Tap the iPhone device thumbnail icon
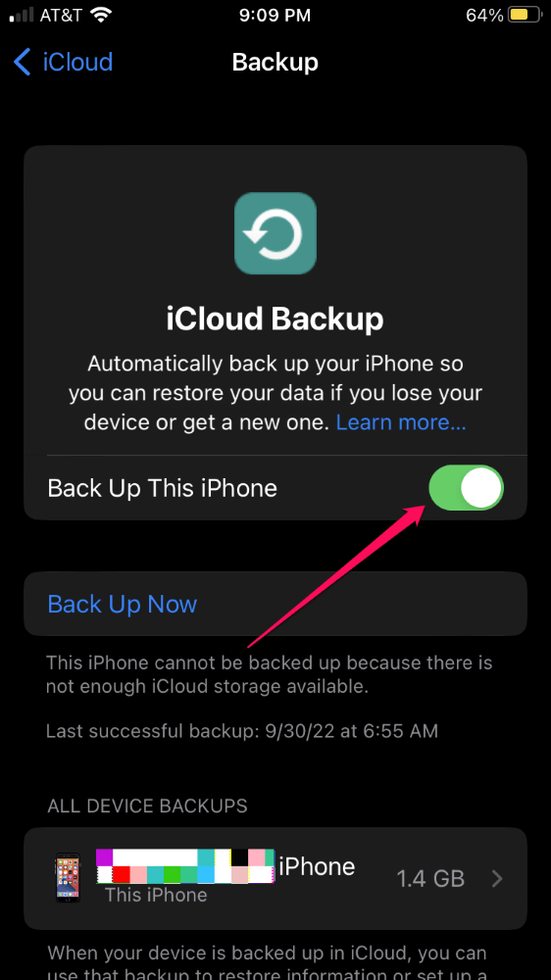 pos(68,878)
